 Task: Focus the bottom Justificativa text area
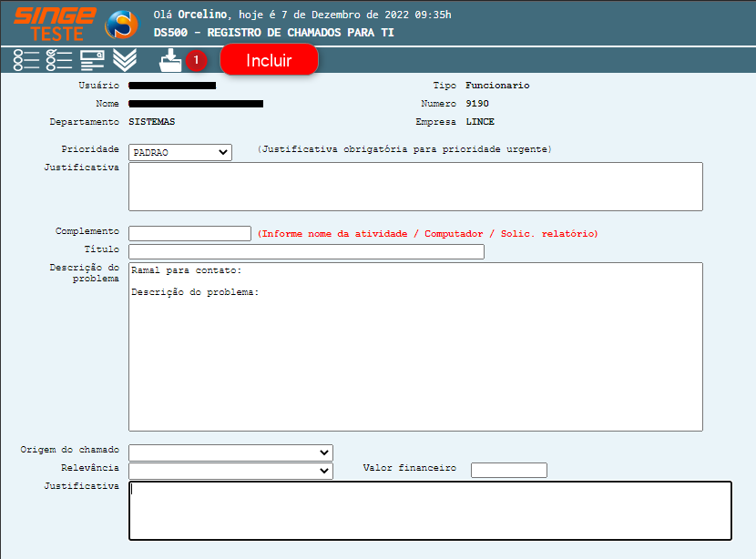point(430,511)
